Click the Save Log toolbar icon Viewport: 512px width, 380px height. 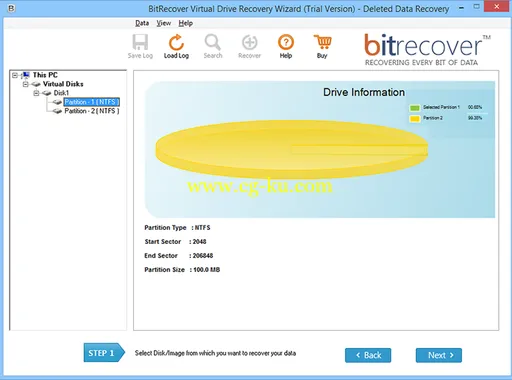click(140, 42)
